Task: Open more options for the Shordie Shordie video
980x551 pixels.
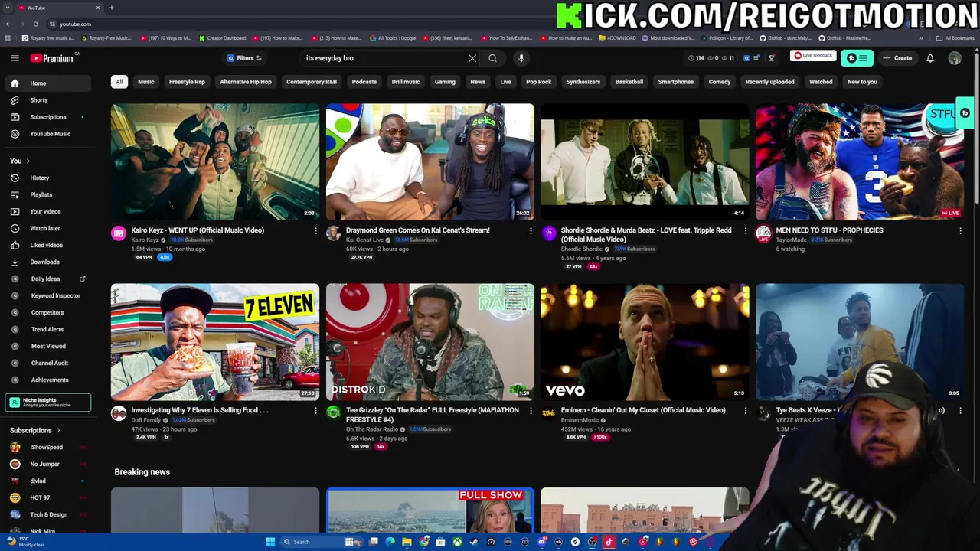Action: tap(746, 230)
